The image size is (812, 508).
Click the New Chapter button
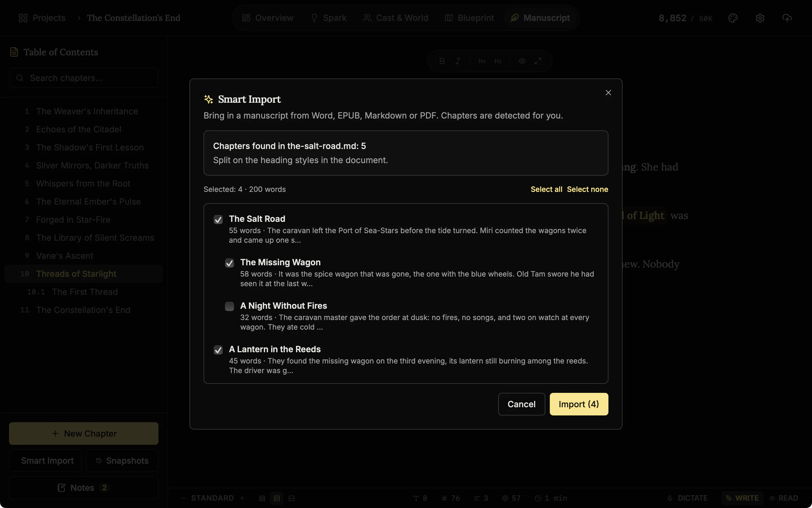[83, 433]
